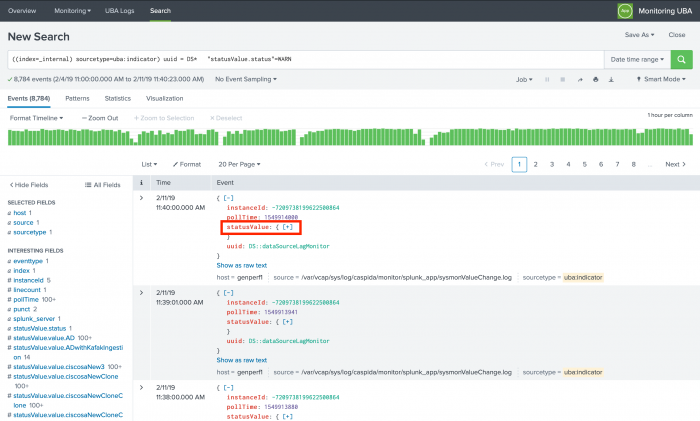Go to results page 8
The image size is (700, 421).
click(x=633, y=164)
